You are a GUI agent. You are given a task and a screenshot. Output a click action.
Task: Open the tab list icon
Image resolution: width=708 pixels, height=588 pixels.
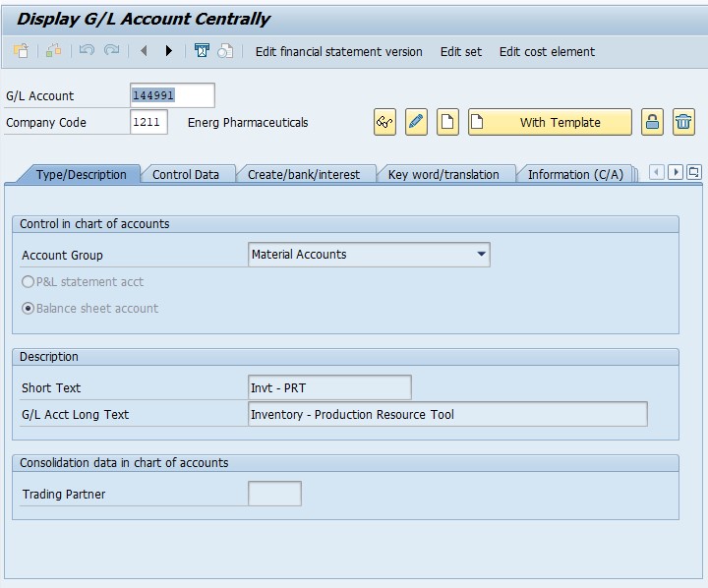(694, 172)
